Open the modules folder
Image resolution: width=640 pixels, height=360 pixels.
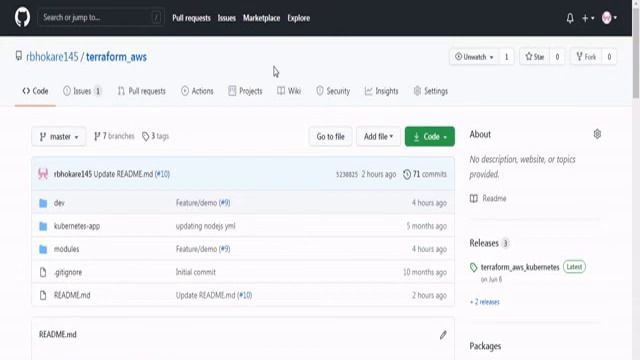click(x=67, y=249)
